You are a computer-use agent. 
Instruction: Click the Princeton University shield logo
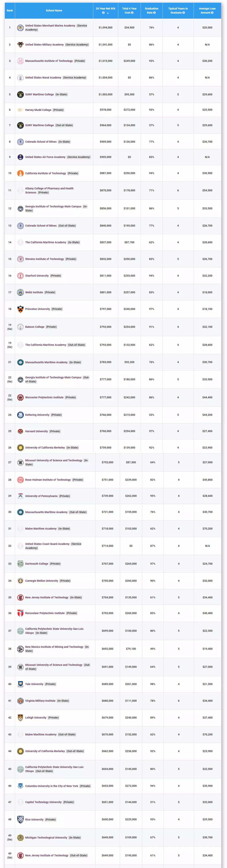21,309
